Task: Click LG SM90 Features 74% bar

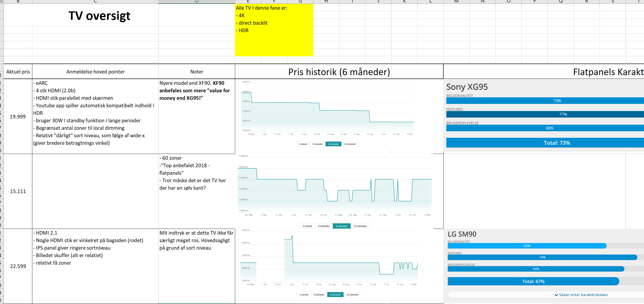Action: (542, 257)
